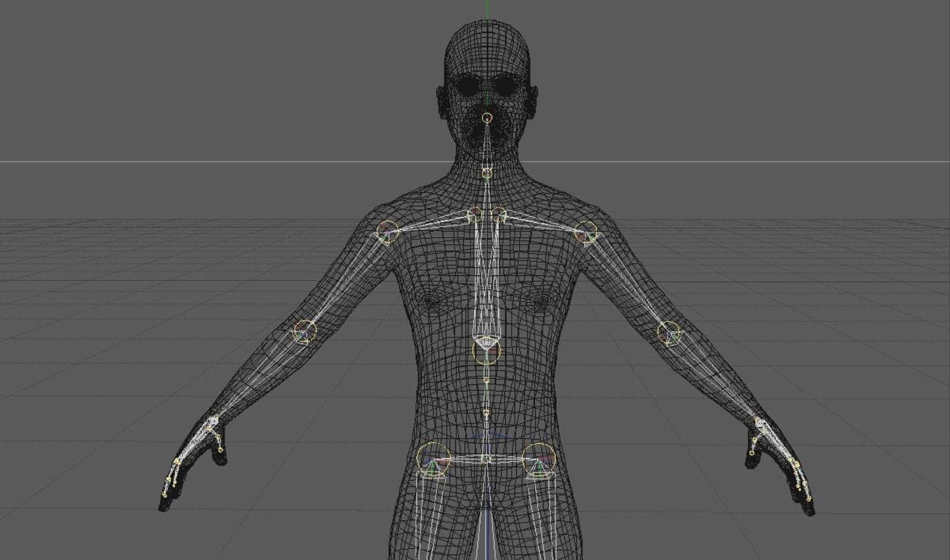
Task: Select the head joint circle on the face
Action: (x=487, y=118)
